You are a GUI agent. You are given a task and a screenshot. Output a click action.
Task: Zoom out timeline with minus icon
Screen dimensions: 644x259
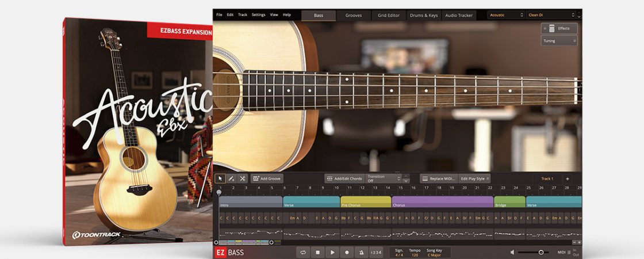[574, 242]
